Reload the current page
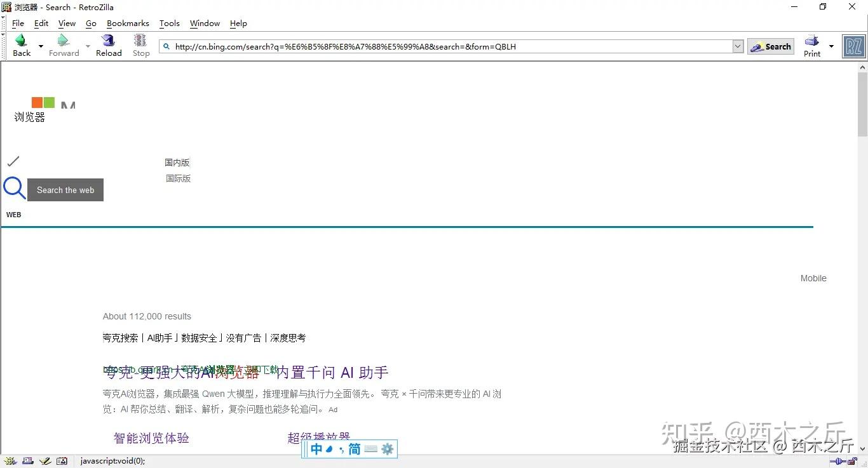868x468 pixels. tap(109, 46)
